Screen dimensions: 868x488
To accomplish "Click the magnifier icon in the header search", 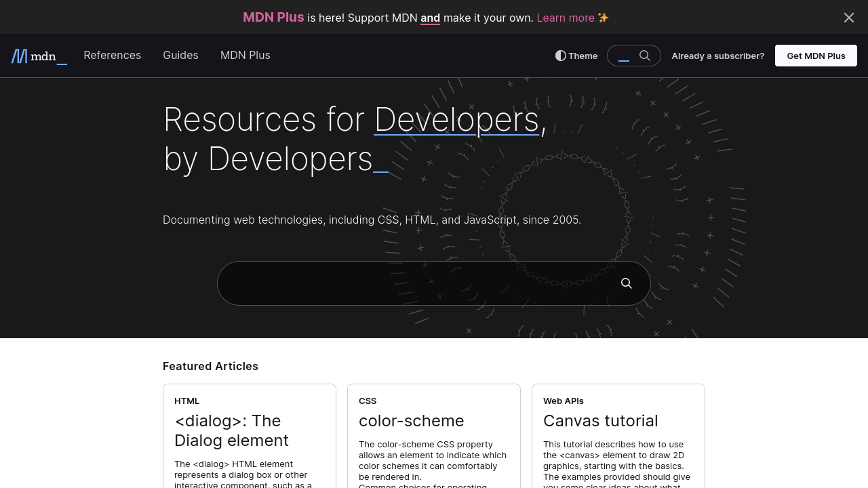I will (644, 56).
